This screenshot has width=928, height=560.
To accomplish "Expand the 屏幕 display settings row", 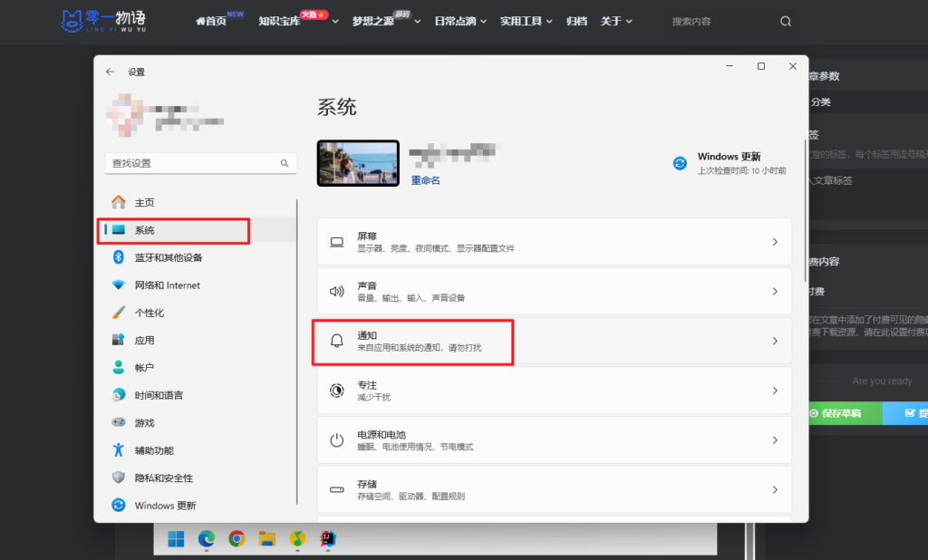I will point(554,242).
